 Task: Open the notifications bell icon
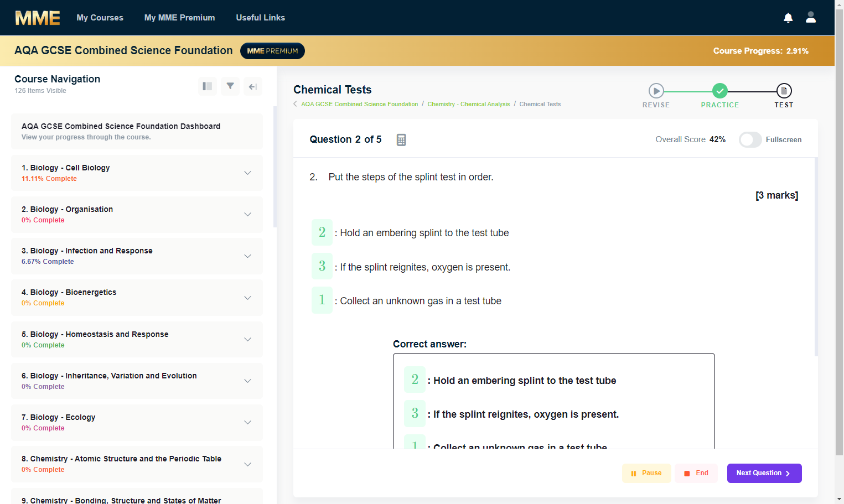(x=788, y=18)
